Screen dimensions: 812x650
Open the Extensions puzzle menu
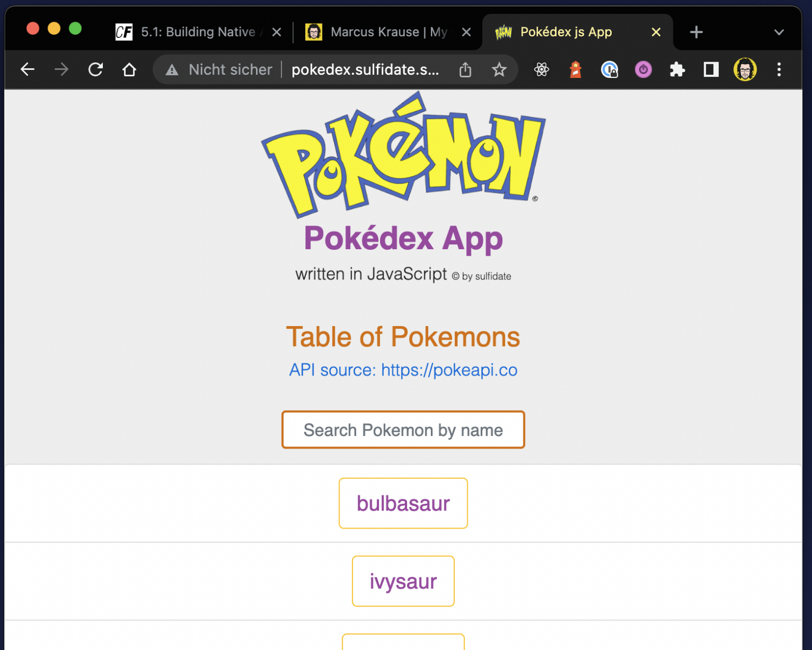tap(677, 69)
